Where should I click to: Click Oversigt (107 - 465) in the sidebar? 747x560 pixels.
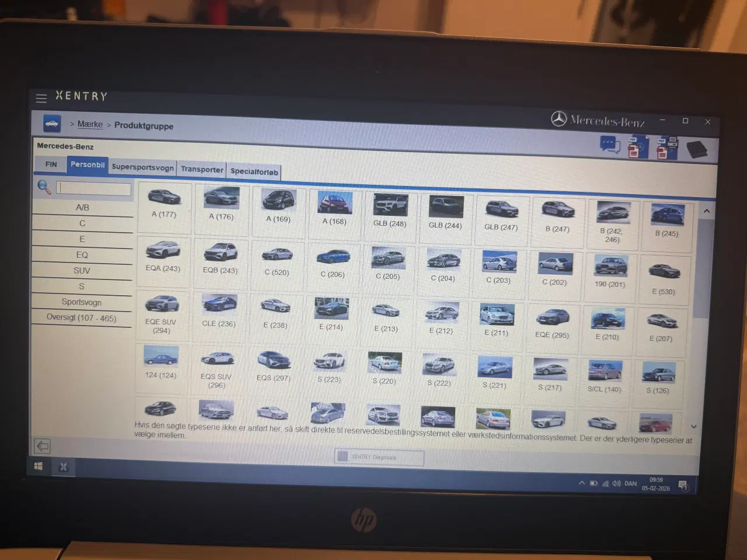tap(81, 317)
